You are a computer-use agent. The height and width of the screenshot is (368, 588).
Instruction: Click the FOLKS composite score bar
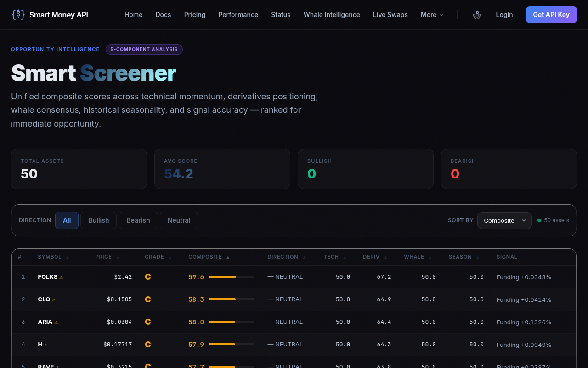[232, 277]
